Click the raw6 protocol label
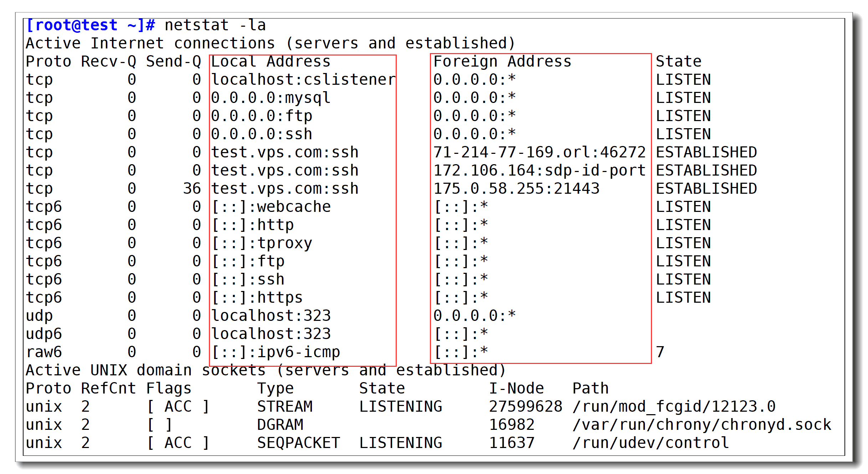This screenshot has width=868, height=474. click(x=44, y=352)
